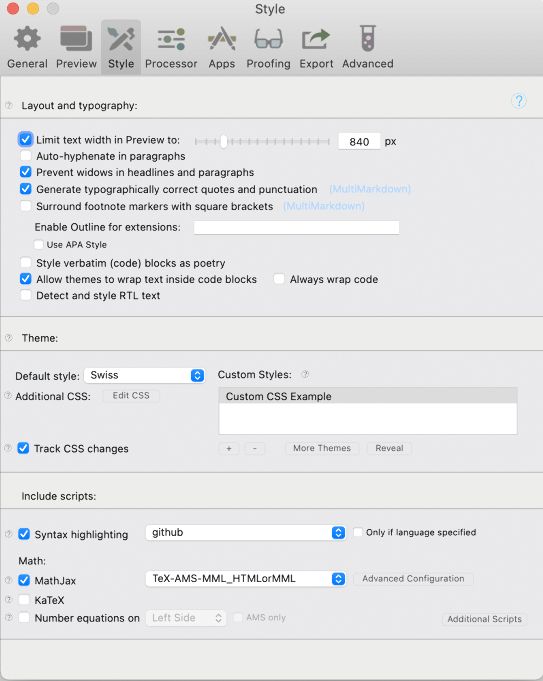543x681 pixels.
Task: Toggle Always wrap code checkbox
Action: pos(279,279)
